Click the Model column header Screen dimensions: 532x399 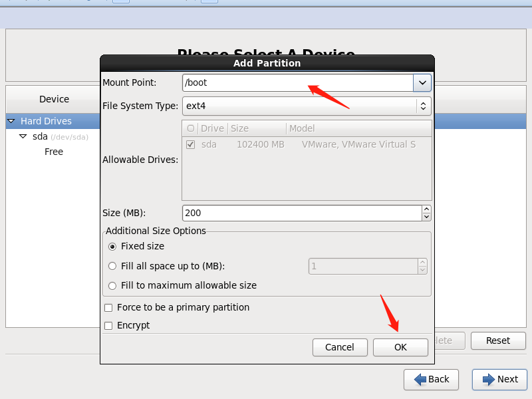click(x=359, y=128)
